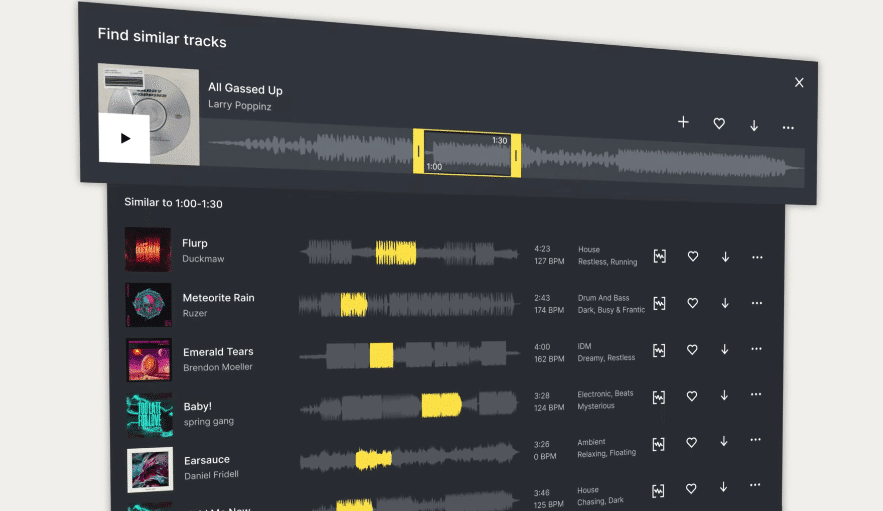The image size is (883, 511).
Task: Open more options for Earsauce
Action: [x=755, y=439]
